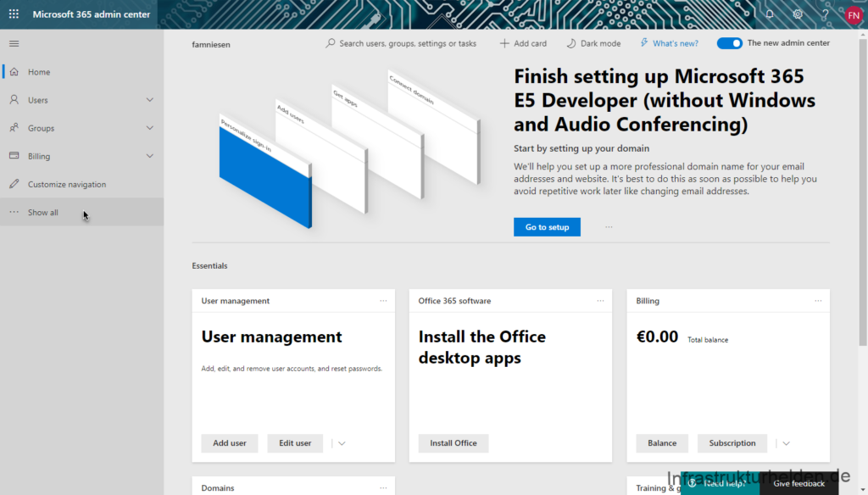The image size is (868, 495).
Task: Click the Add user button
Action: [x=230, y=443]
